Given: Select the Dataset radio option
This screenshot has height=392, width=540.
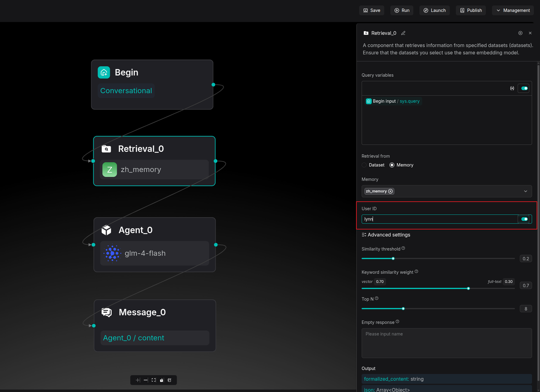Looking at the screenshot, I should 364,165.
